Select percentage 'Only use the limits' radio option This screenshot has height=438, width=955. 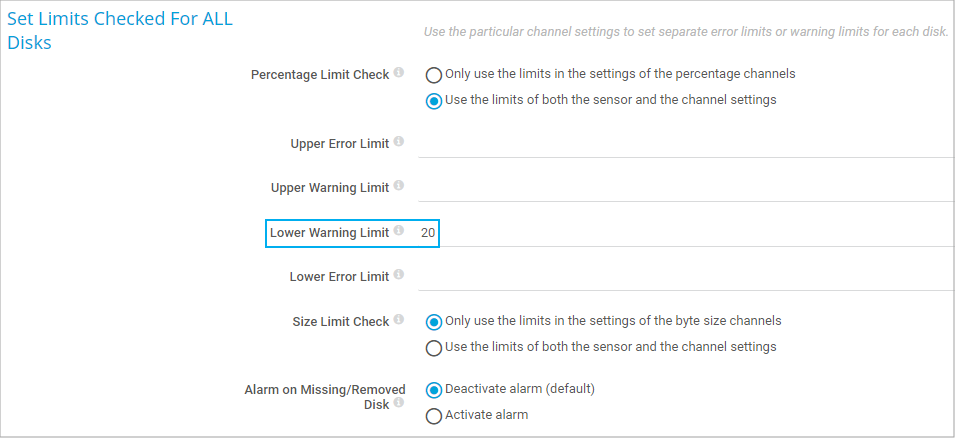(x=434, y=75)
